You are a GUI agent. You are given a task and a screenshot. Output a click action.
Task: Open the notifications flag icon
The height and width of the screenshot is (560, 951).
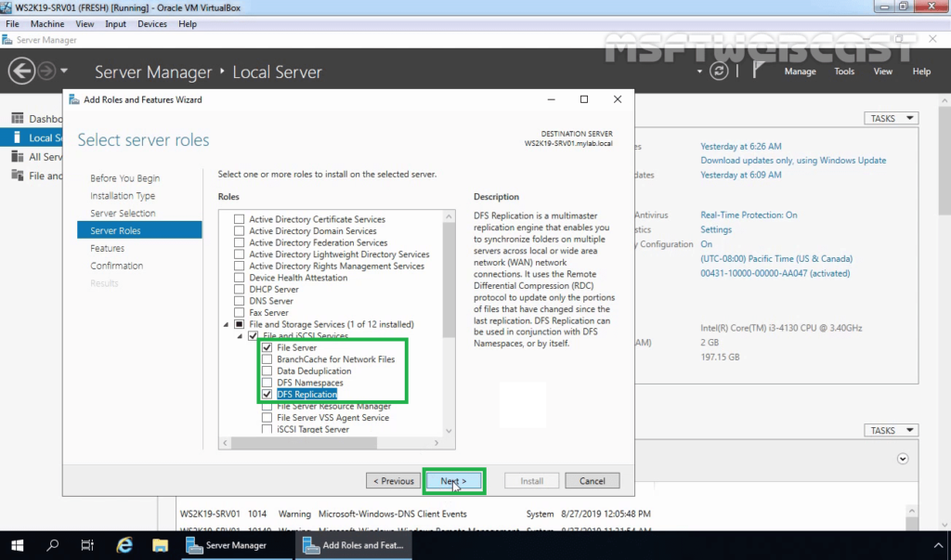point(758,71)
